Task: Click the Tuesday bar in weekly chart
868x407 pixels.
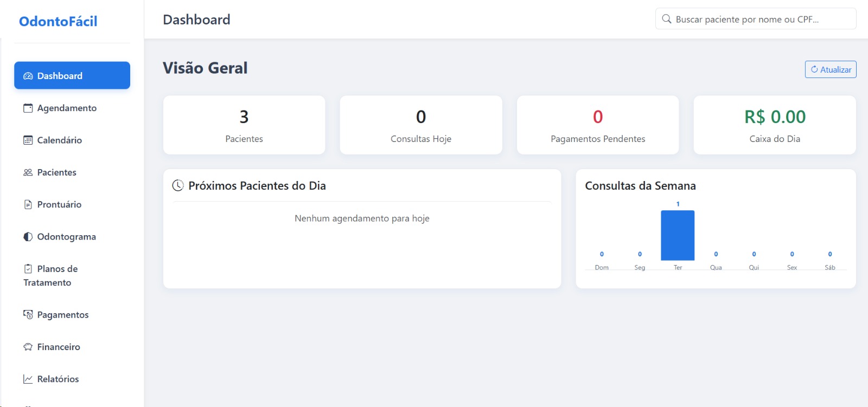Action: click(x=678, y=235)
